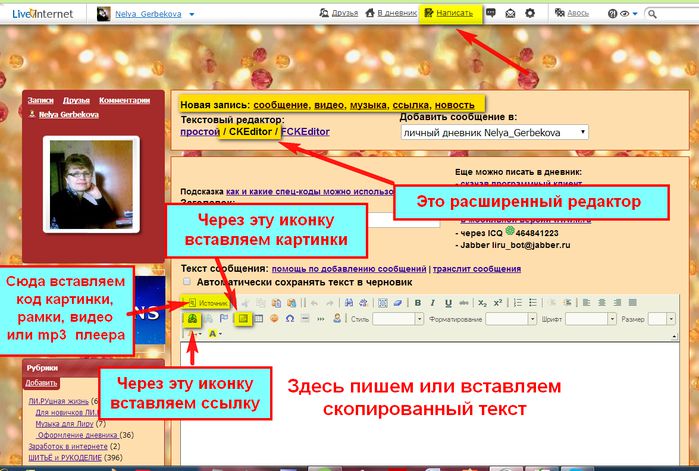
Task: Center align the text
Action: point(602,303)
